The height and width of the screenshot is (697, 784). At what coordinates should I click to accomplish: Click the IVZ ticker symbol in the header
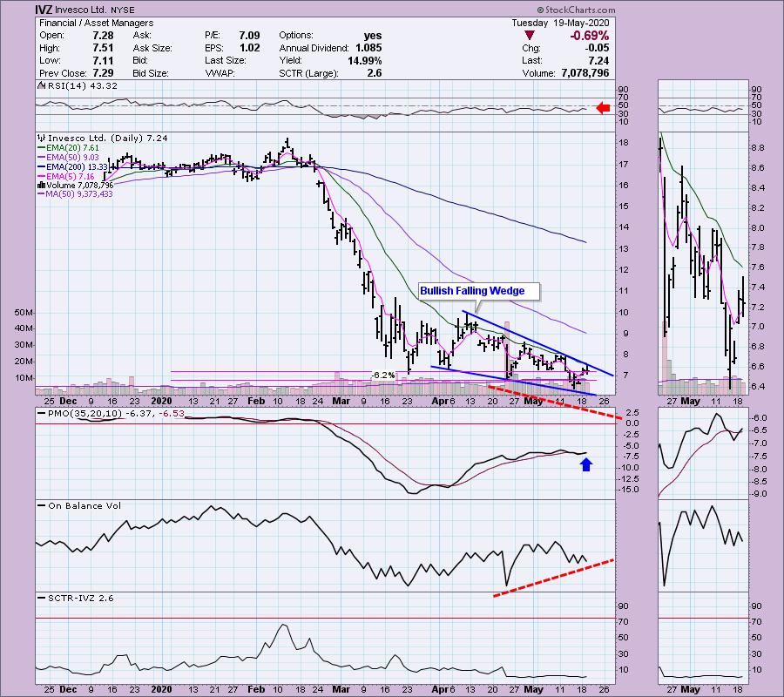[44, 10]
